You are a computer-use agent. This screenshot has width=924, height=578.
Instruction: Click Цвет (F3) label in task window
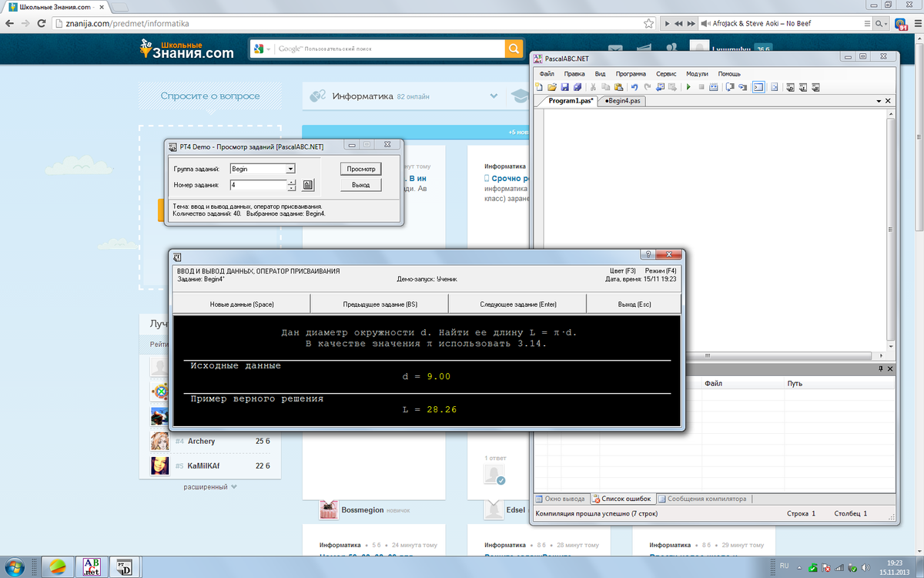tap(622, 271)
